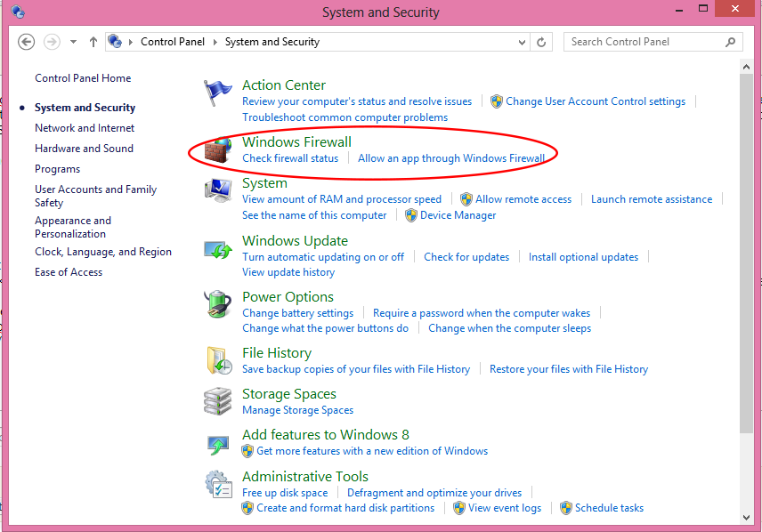Image resolution: width=762 pixels, height=532 pixels.
Task: Click Defragment and optimize your drives
Action: click(x=434, y=493)
